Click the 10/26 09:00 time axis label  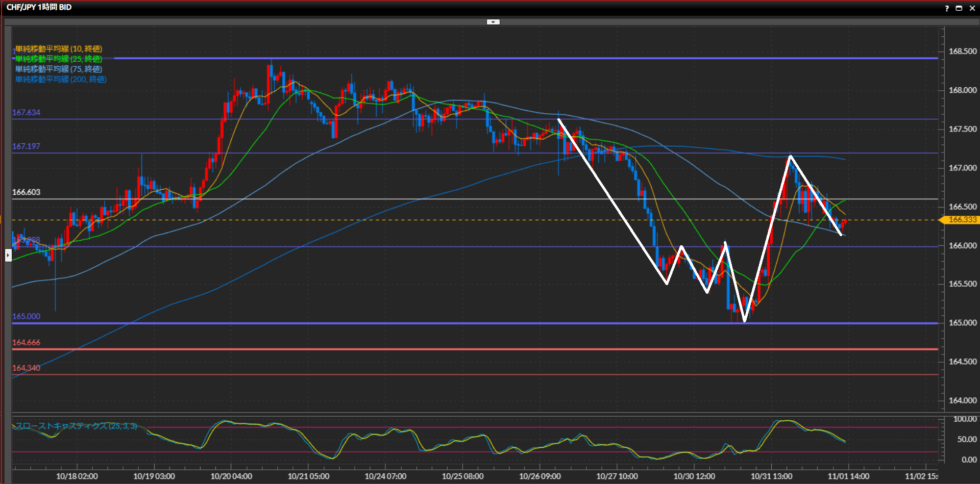(540, 476)
